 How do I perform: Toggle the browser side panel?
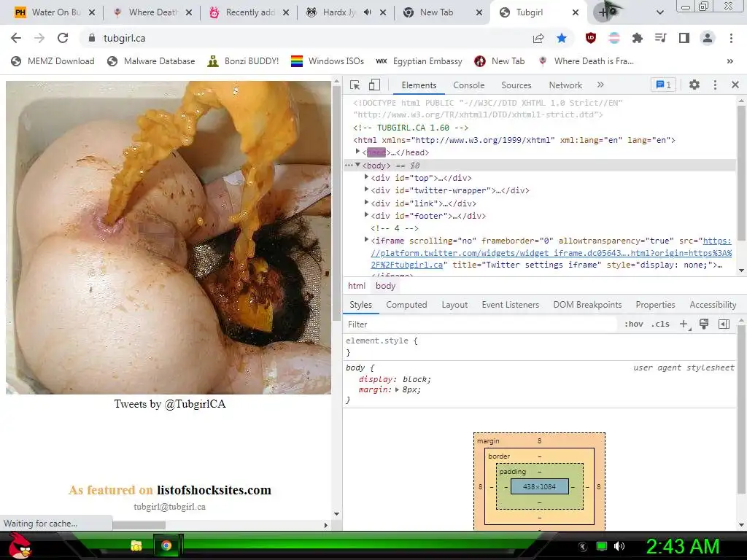(684, 38)
